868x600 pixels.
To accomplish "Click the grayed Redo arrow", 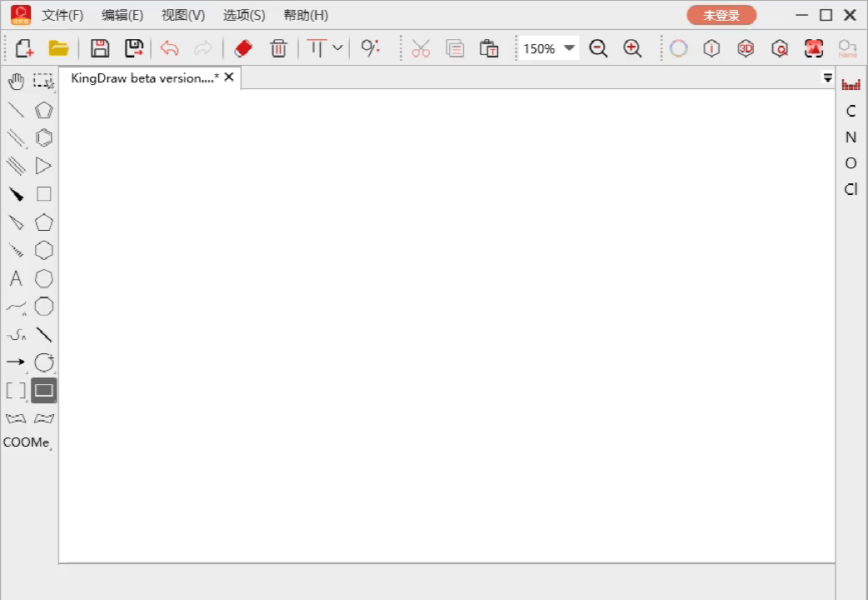I will (203, 49).
